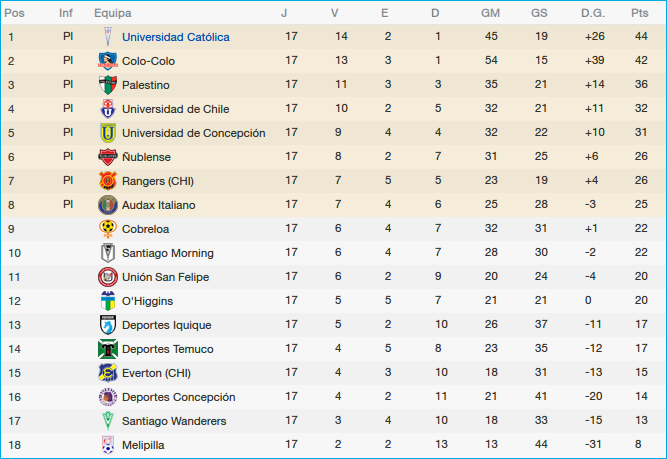Open the Audax Italiano team name
Viewport: 667px width, 459px height.
(x=158, y=205)
